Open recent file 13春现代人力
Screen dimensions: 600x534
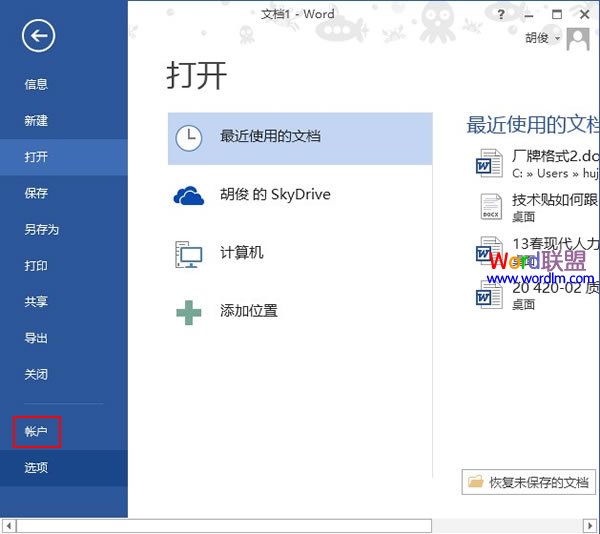tap(535, 251)
